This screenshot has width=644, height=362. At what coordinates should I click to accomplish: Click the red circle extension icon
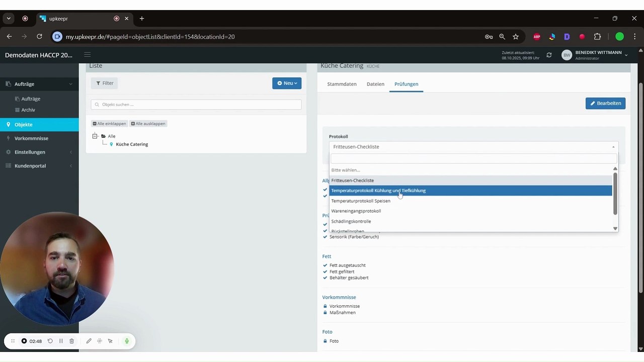click(x=582, y=37)
